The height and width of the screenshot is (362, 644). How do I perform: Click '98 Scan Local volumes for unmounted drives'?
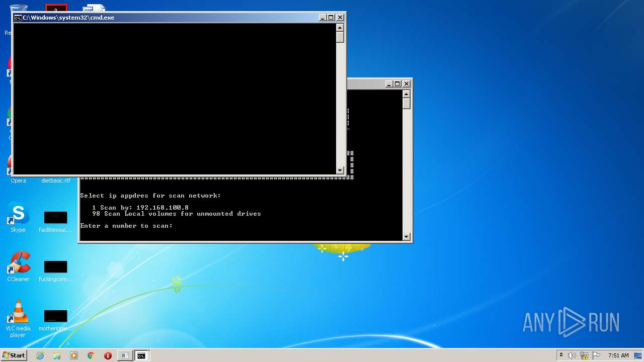177,214
